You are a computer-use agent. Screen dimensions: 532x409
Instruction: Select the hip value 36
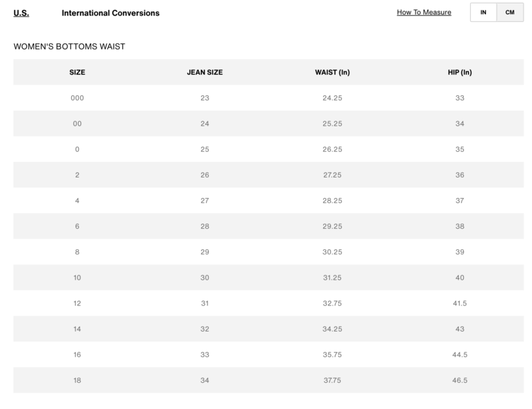pyautogui.click(x=460, y=175)
